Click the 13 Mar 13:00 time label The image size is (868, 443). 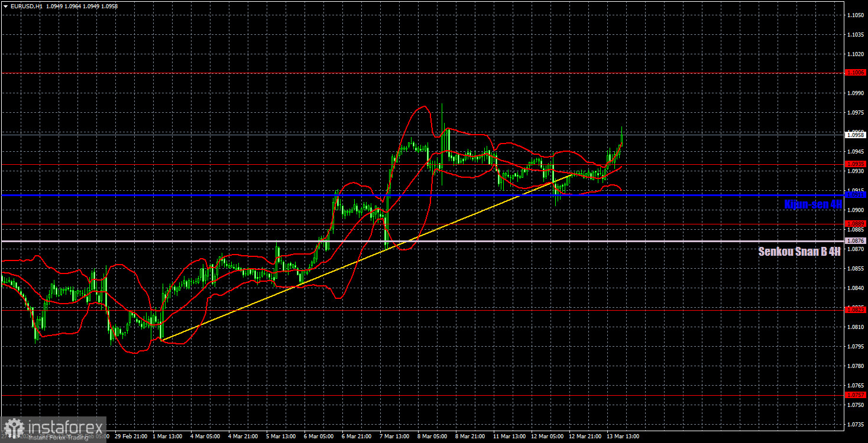(x=623, y=437)
